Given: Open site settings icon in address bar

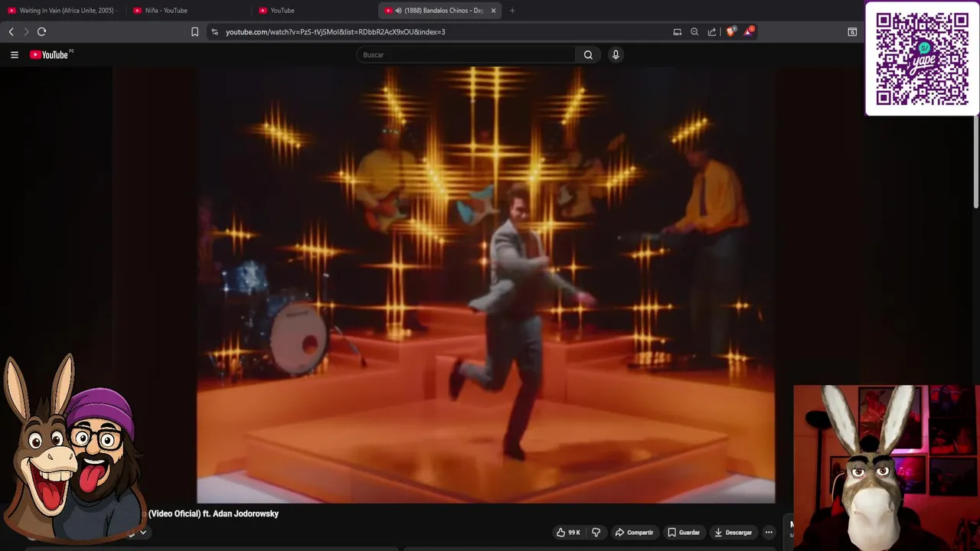Looking at the screenshot, I should pos(214,31).
